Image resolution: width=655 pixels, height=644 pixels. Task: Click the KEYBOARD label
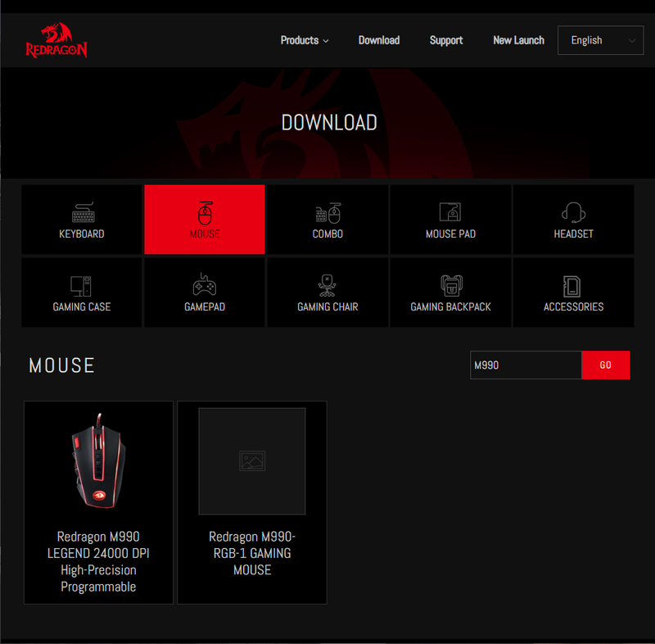(x=81, y=234)
